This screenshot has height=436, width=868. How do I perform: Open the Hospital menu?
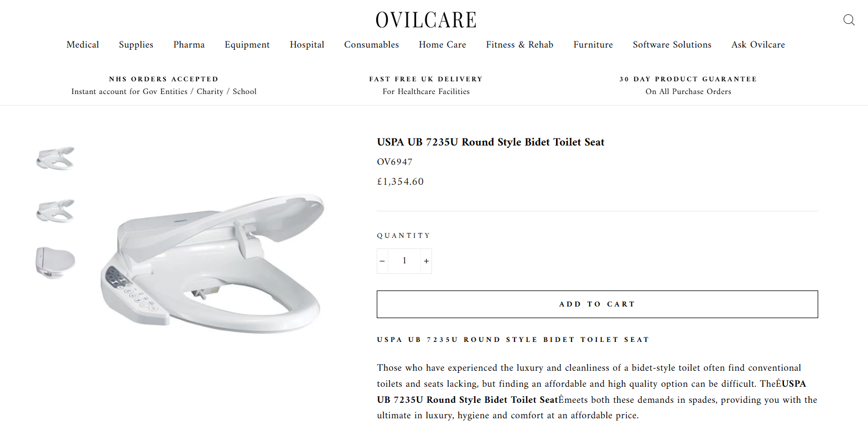(307, 45)
